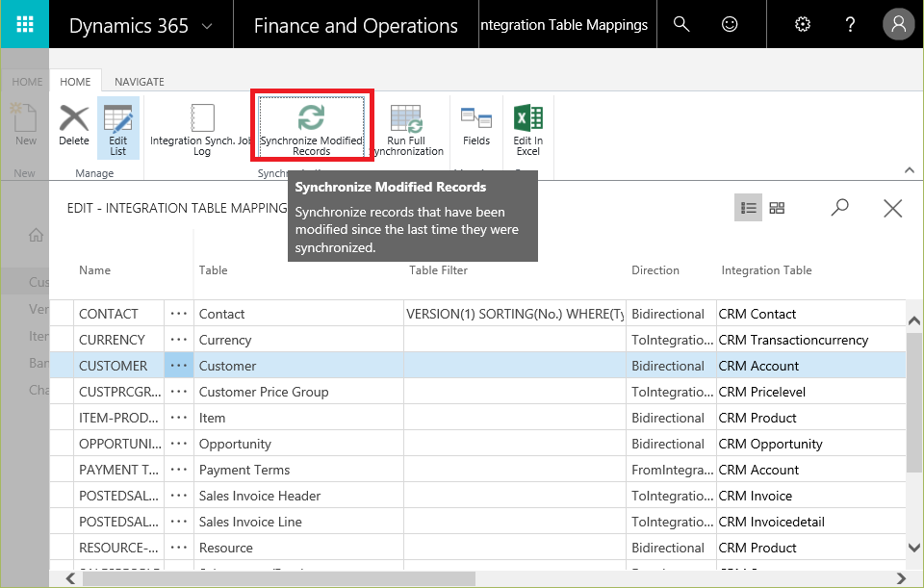The image size is (924, 588).
Task: Click Edit In Excel
Action: point(528,128)
